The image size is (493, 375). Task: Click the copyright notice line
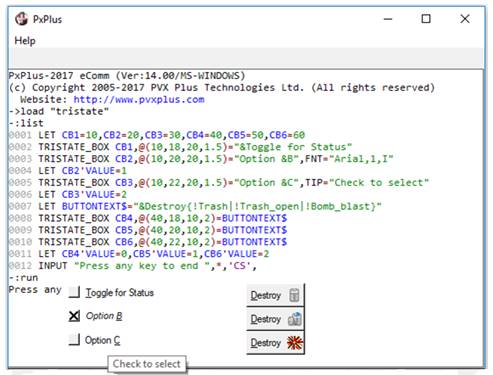coord(222,87)
